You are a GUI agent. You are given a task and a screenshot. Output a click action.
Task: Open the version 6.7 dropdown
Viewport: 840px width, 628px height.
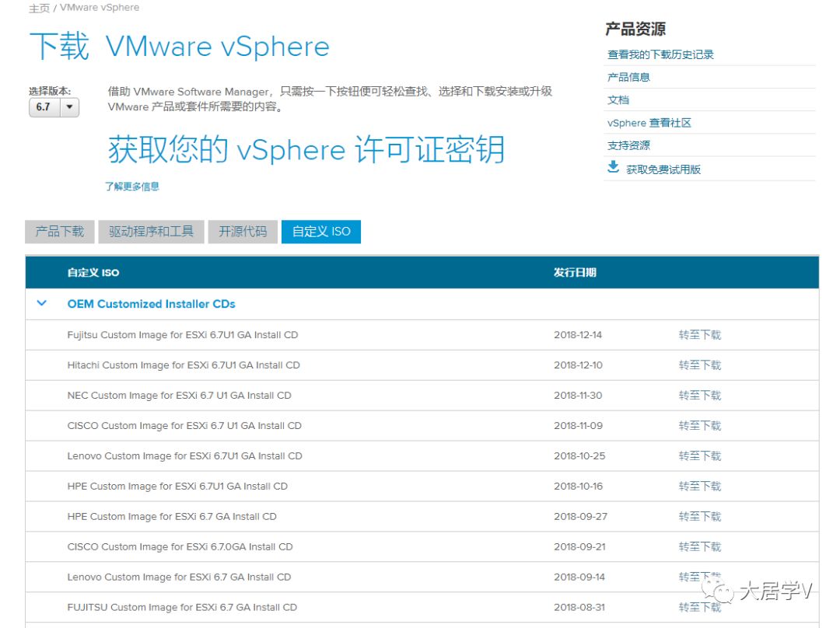(x=54, y=107)
